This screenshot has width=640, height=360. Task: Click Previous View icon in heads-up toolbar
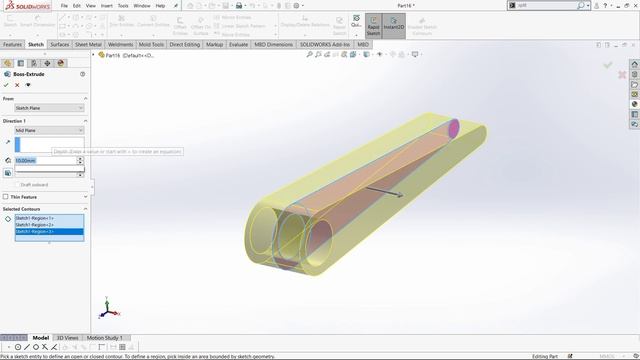(327, 54)
